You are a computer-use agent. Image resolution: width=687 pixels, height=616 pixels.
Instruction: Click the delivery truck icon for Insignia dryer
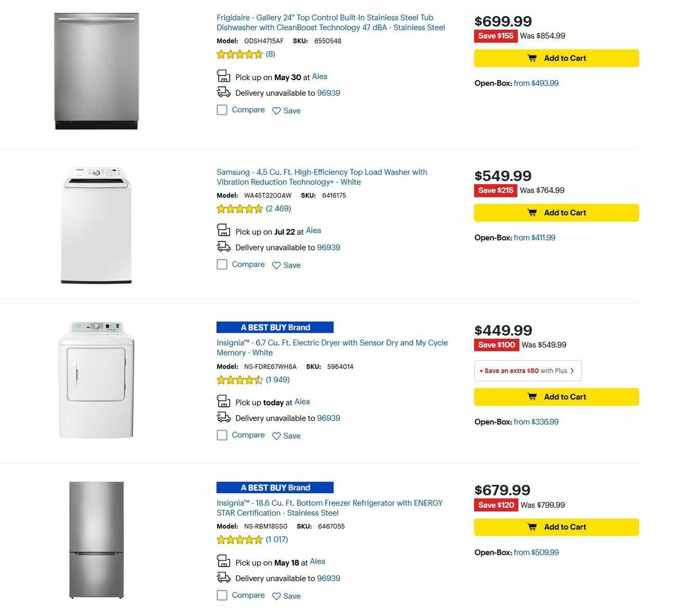pos(223,417)
